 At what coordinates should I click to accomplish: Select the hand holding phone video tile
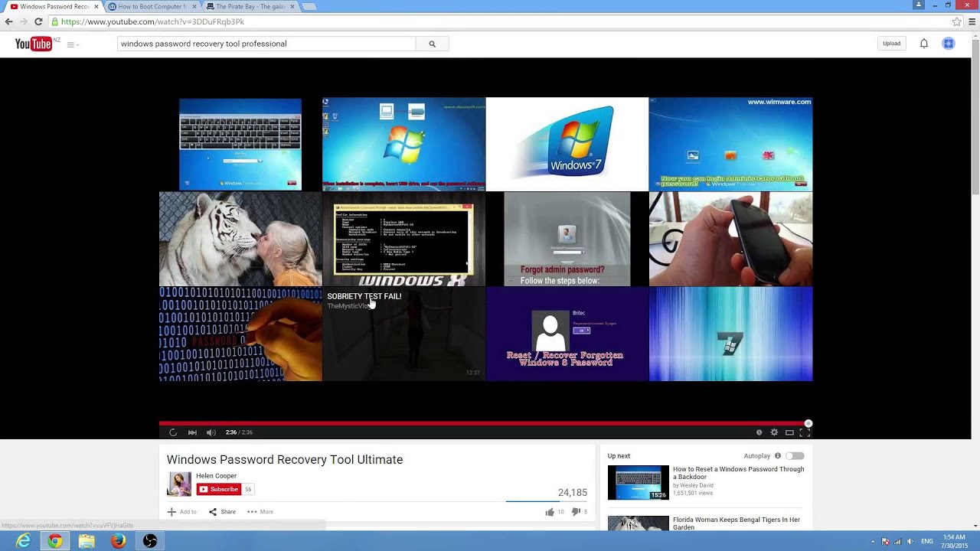pos(730,239)
